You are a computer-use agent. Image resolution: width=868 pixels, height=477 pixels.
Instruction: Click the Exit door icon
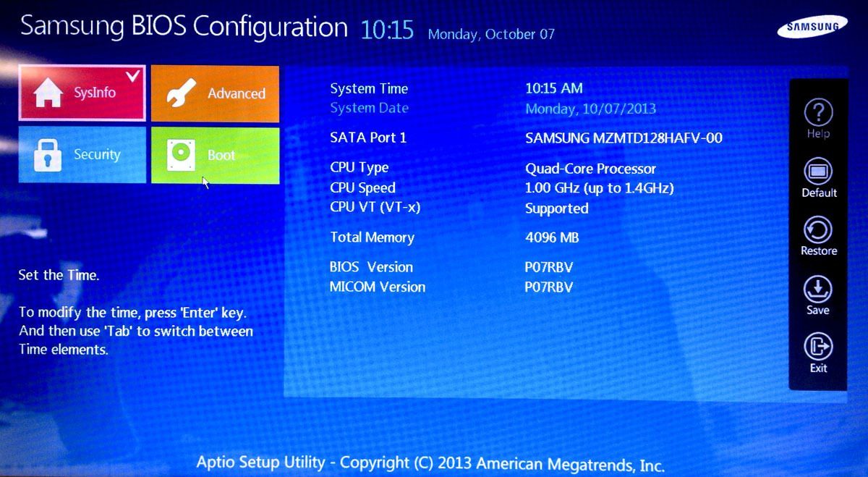818,347
